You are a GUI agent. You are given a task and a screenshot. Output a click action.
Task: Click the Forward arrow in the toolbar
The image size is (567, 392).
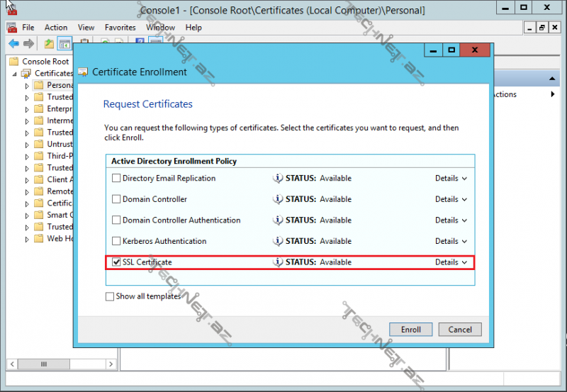click(28, 44)
